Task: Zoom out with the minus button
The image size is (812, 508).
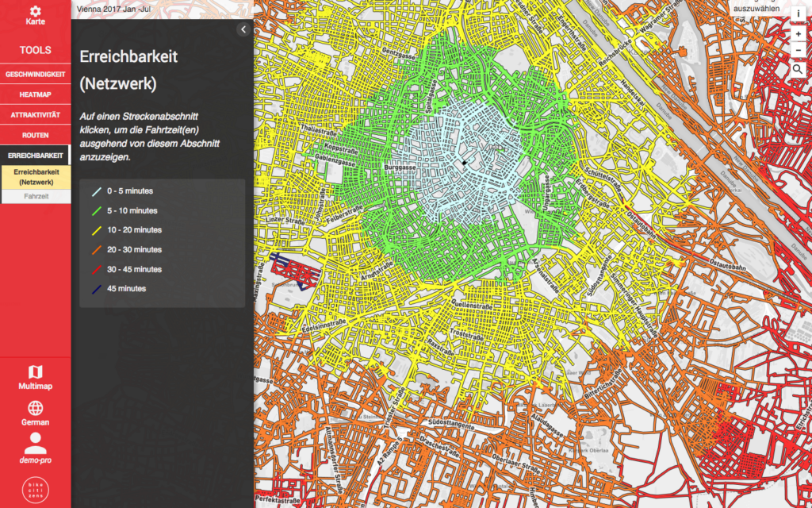Action: pyautogui.click(x=798, y=50)
